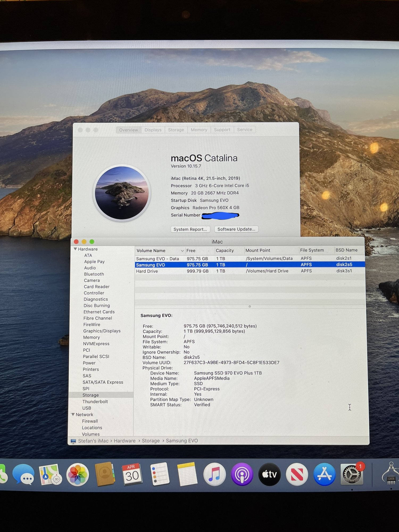Open Calendar showing April 30
The width and height of the screenshot is (399, 532).
point(132,474)
